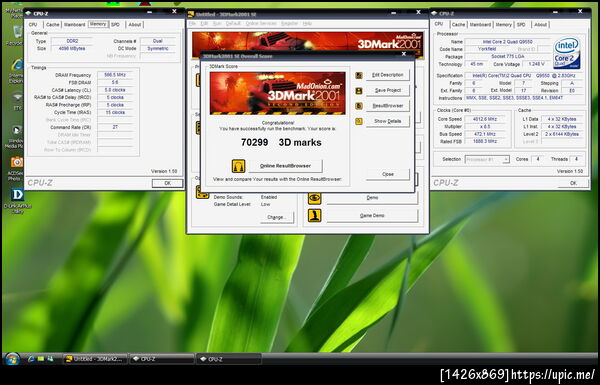Open the Selection processor dropdown in CPU-Z
This screenshot has width=600, height=385.
487,159
